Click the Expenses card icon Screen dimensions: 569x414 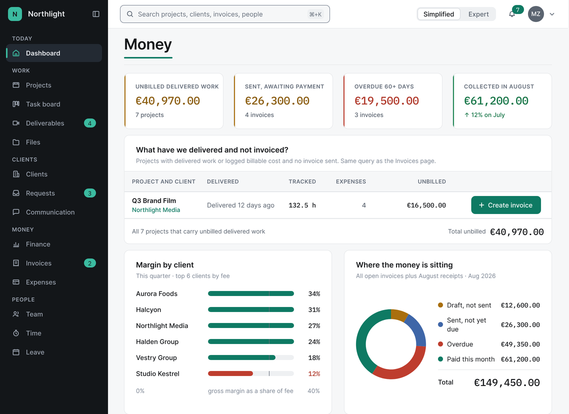16,282
